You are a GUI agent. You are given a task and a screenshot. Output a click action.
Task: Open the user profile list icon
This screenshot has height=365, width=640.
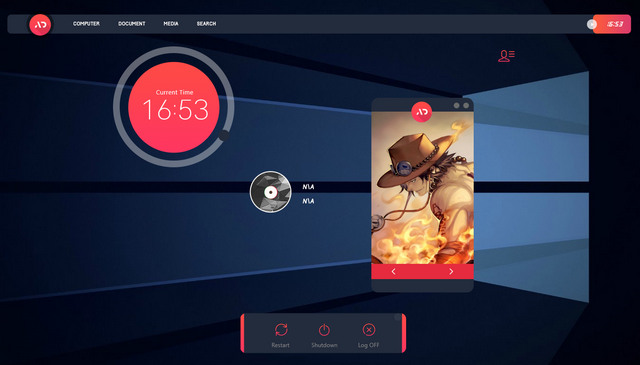[506, 56]
